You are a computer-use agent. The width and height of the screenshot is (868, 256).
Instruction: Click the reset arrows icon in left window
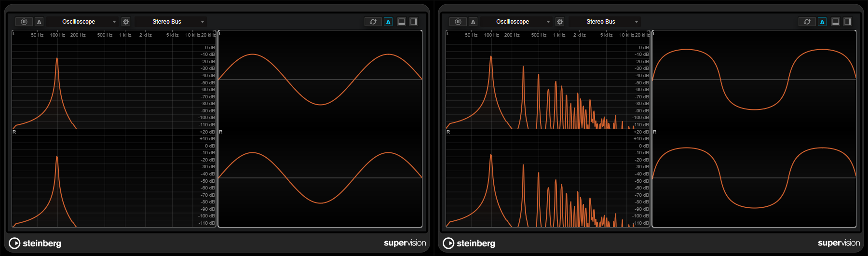(x=373, y=22)
